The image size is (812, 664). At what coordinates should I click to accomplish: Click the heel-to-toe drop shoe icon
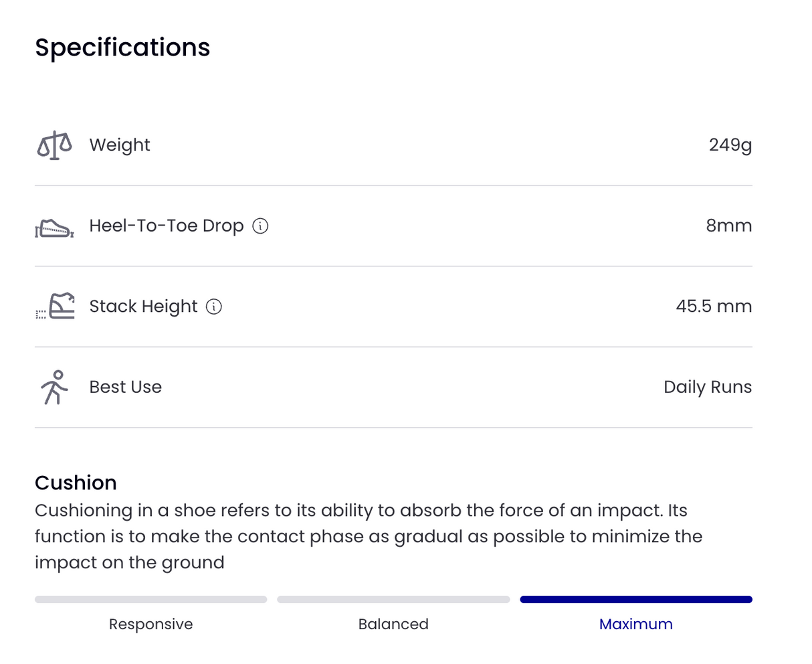point(54,228)
